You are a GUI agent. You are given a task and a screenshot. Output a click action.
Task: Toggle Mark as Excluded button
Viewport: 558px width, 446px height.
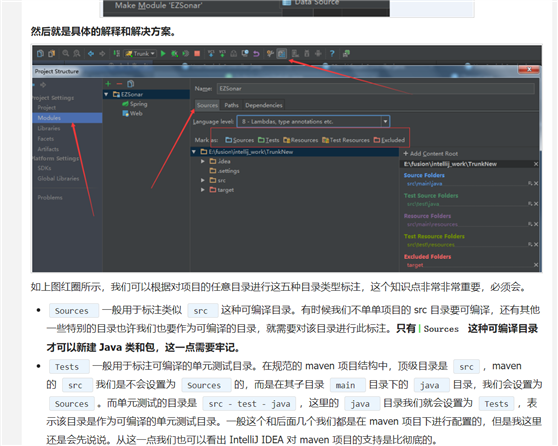[389, 140]
